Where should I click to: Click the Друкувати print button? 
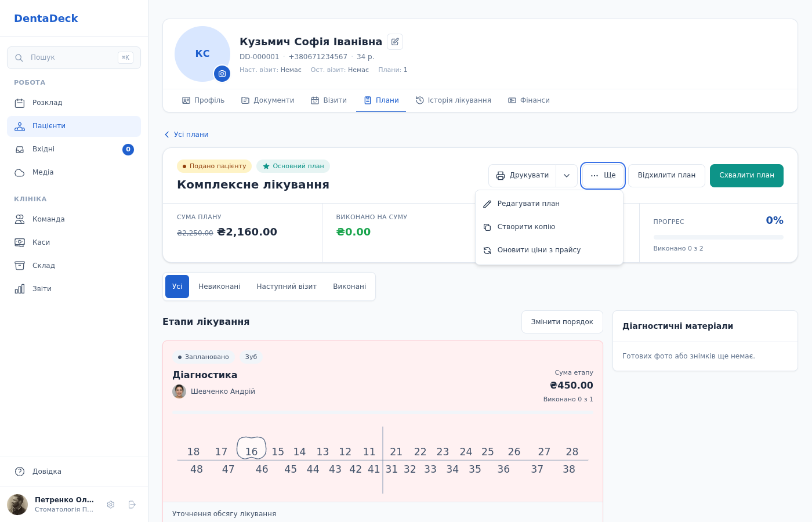point(522,176)
